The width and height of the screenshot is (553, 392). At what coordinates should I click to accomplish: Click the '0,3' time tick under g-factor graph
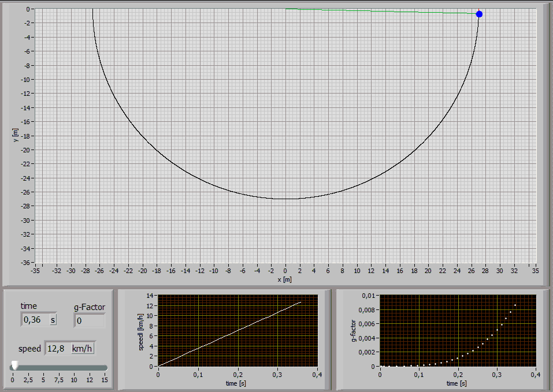click(x=496, y=375)
